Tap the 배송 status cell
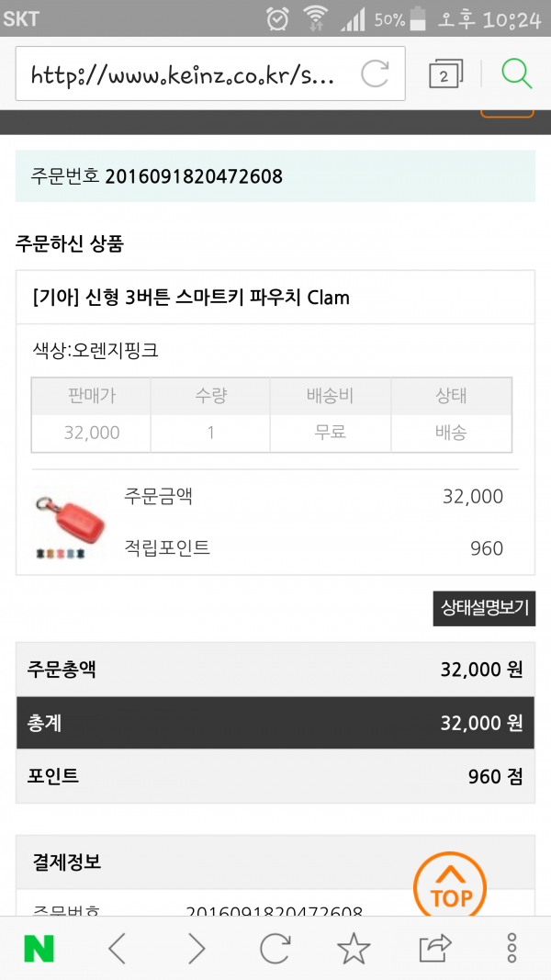Viewport: 551px width, 980px height. [x=451, y=434]
